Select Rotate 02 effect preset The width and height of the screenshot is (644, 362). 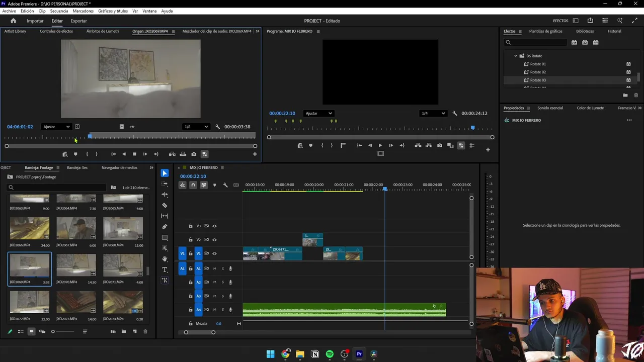point(538,72)
